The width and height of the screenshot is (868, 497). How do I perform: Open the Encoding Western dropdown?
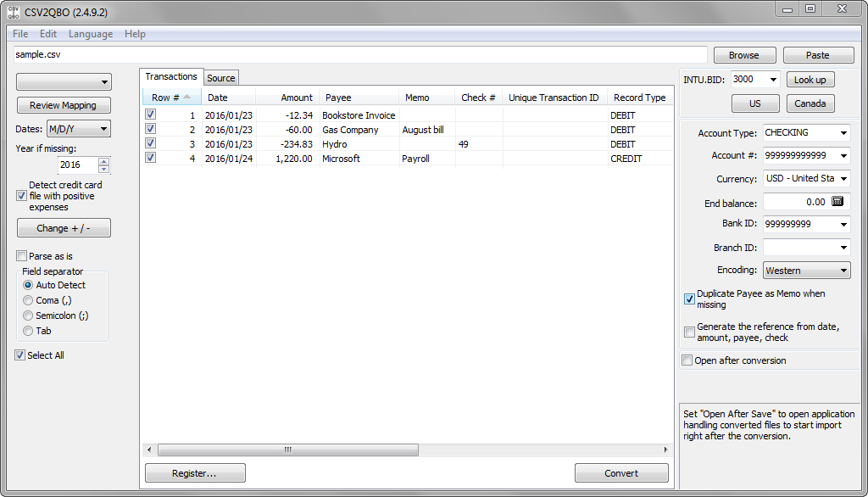pos(807,271)
